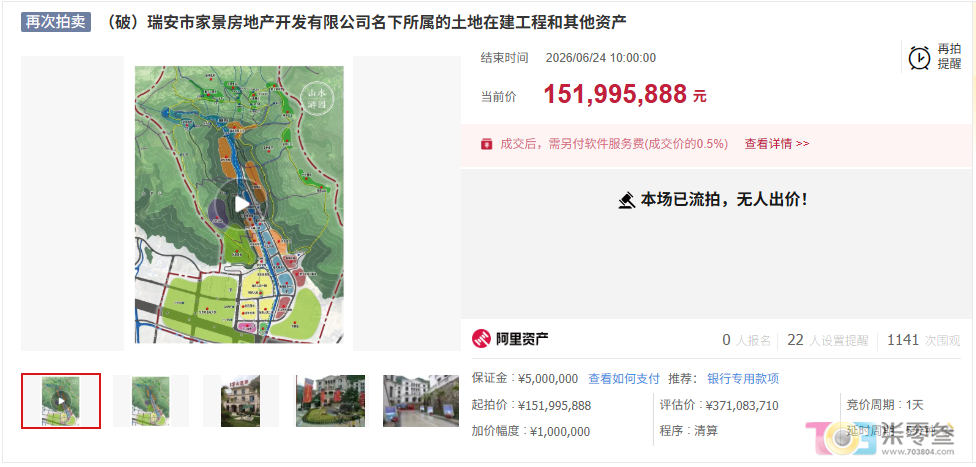
Task: Open 银行专用款项 link
Action: click(743, 379)
